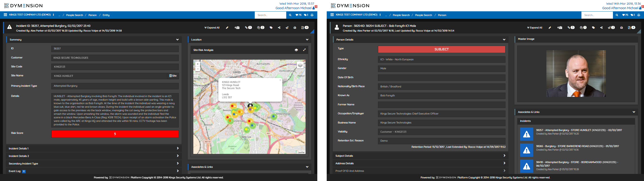Image resolution: width=644 pixels, height=181 pixels.
Task: Click search magnifier in Person window
Action: (x=617, y=15)
